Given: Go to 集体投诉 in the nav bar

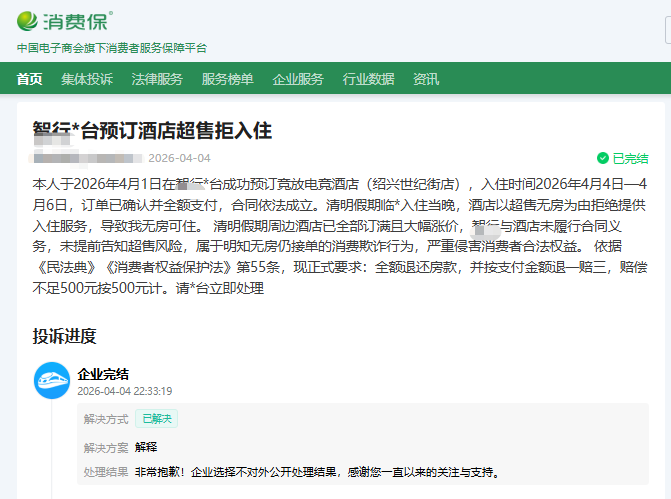Looking at the screenshot, I should coord(87,79).
